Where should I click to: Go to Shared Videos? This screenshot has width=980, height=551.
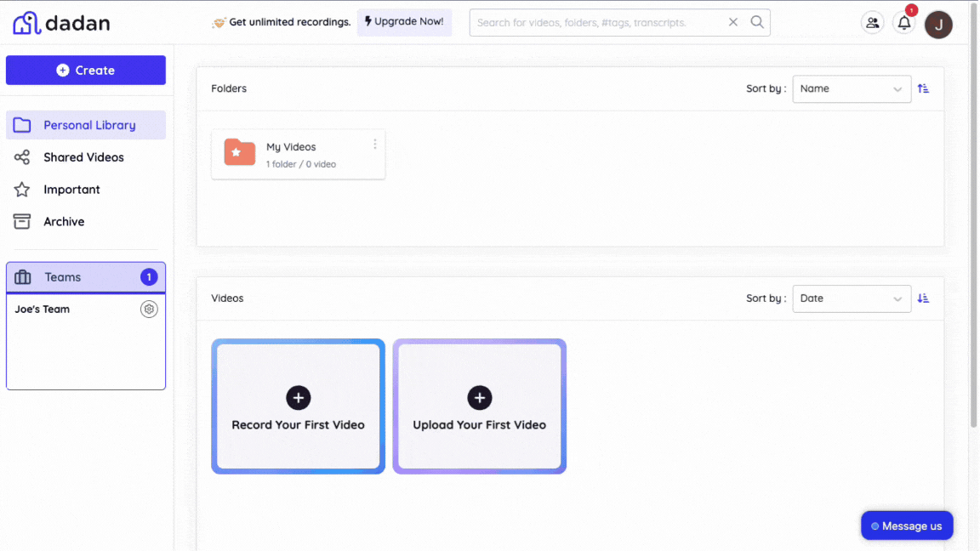pos(83,157)
